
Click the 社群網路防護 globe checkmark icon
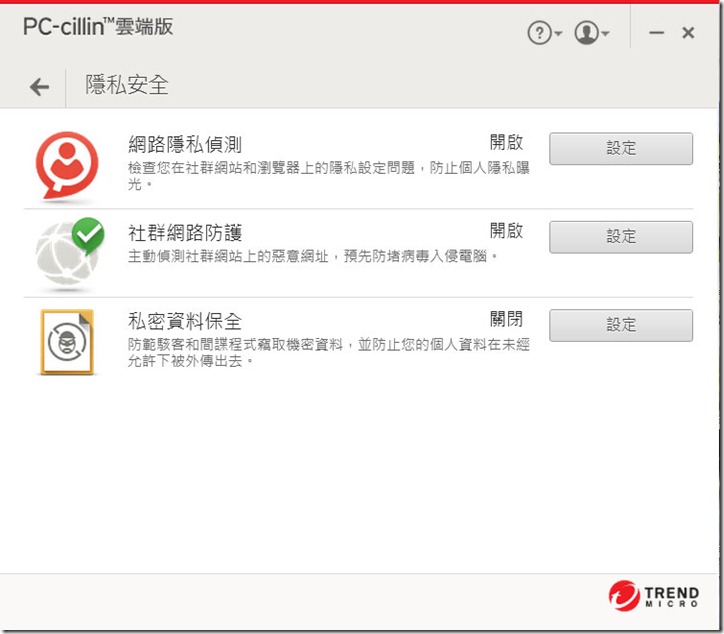click(x=69, y=253)
